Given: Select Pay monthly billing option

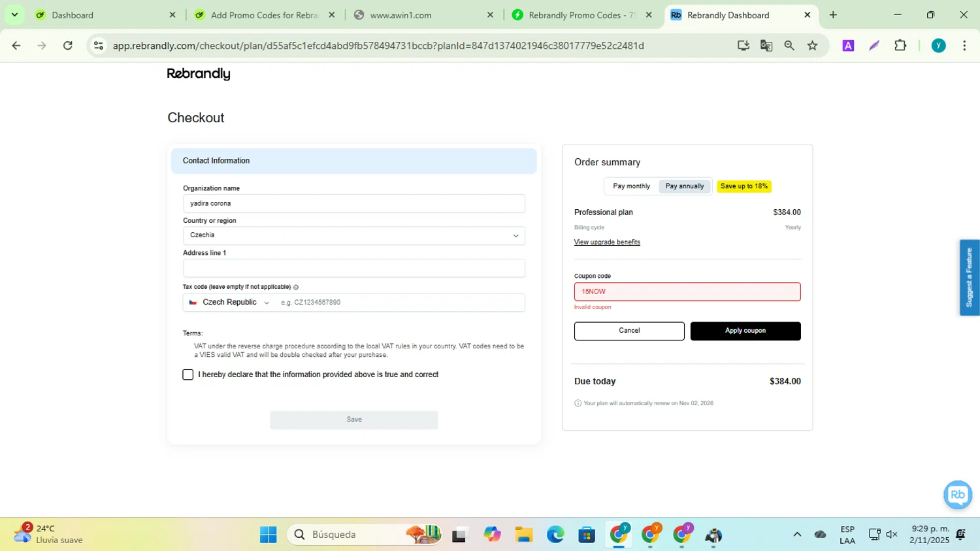Looking at the screenshot, I should (631, 186).
